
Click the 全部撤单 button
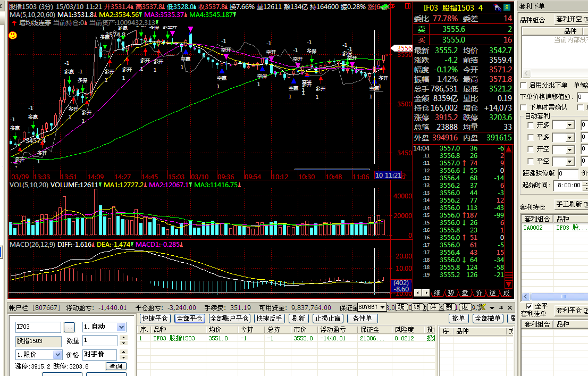(488, 319)
